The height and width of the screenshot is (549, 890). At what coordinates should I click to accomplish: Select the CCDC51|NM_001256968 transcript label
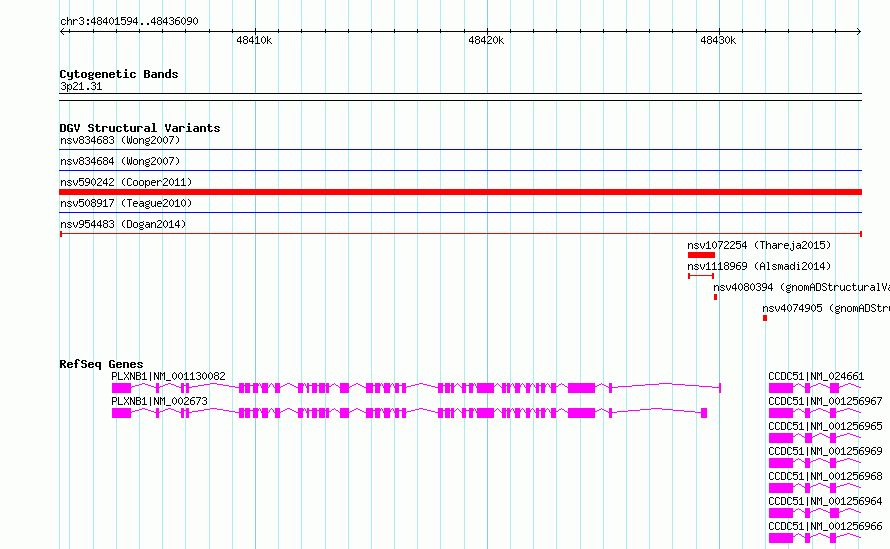tap(825, 476)
